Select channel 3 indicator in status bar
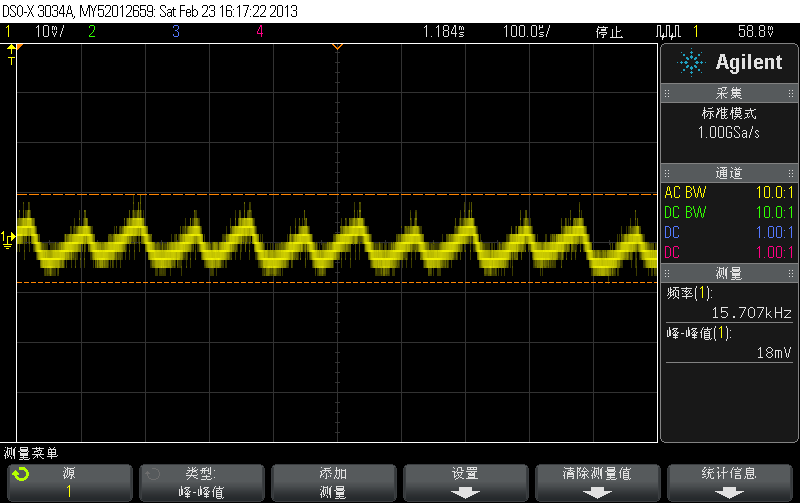This screenshot has width=800, height=503. (x=176, y=32)
